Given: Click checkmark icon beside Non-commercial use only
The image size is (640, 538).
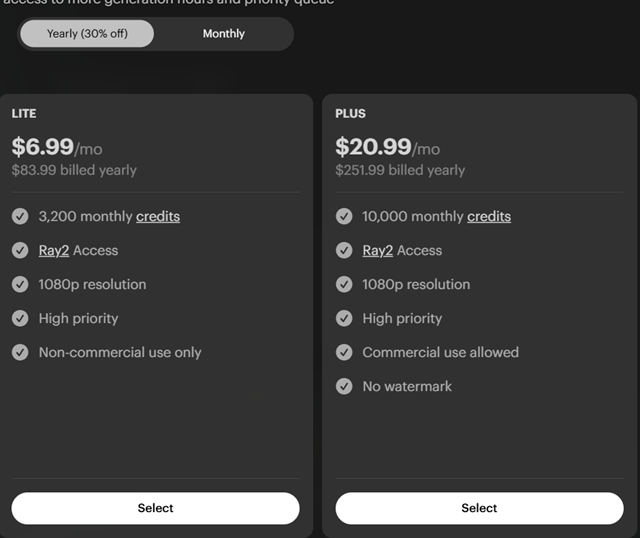Looking at the screenshot, I should pyautogui.click(x=20, y=352).
